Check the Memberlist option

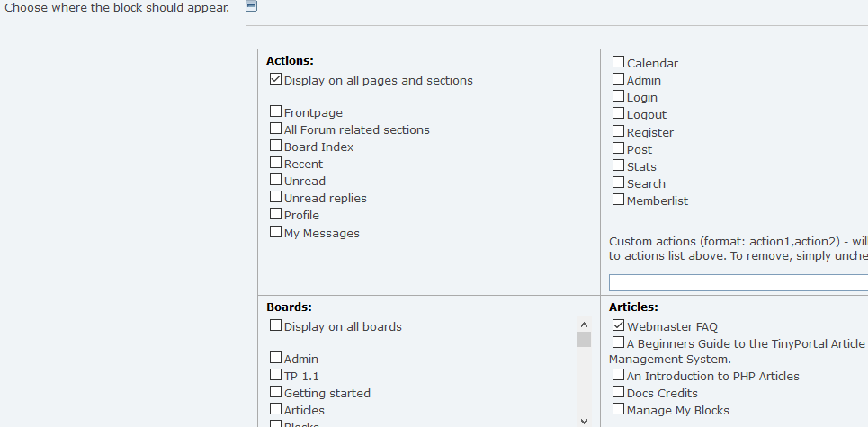tap(619, 200)
